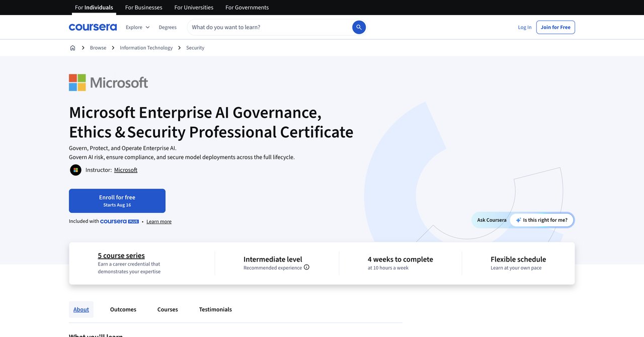Open the Information Technology breadcrumb
Image resolution: width=644 pixels, height=337 pixels.
(x=146, y=48)
